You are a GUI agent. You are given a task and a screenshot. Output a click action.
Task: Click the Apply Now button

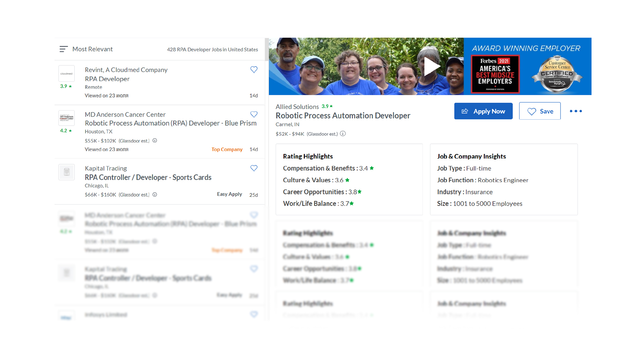point(483,111)
